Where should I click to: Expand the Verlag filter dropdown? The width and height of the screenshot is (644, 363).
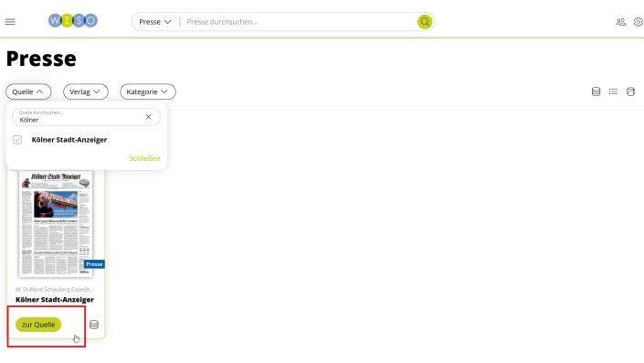point(86,91)
